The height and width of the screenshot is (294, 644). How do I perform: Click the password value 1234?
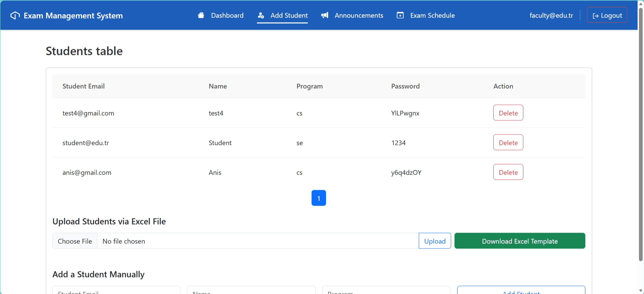click(x=399, y=143)
